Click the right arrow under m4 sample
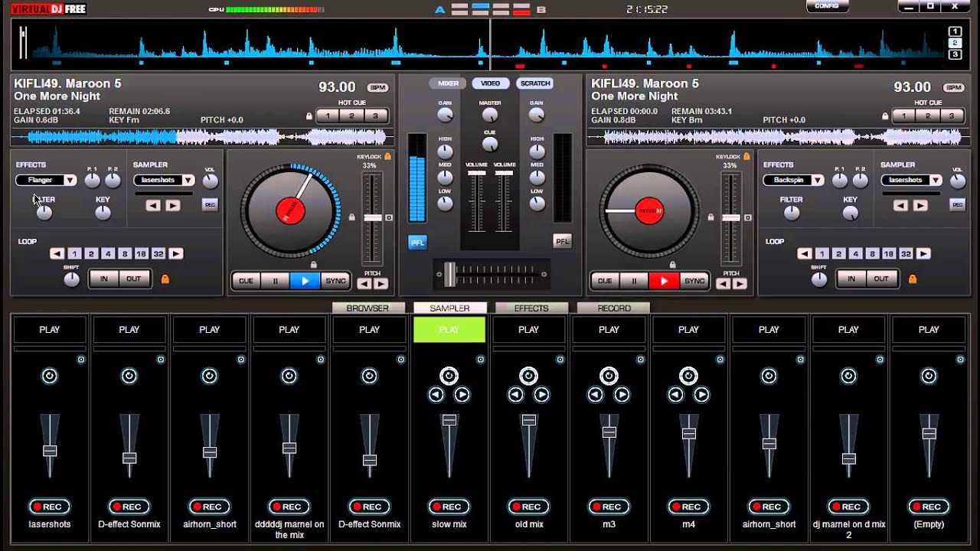Screen dimensions: 980x551 tap(701, 395)
